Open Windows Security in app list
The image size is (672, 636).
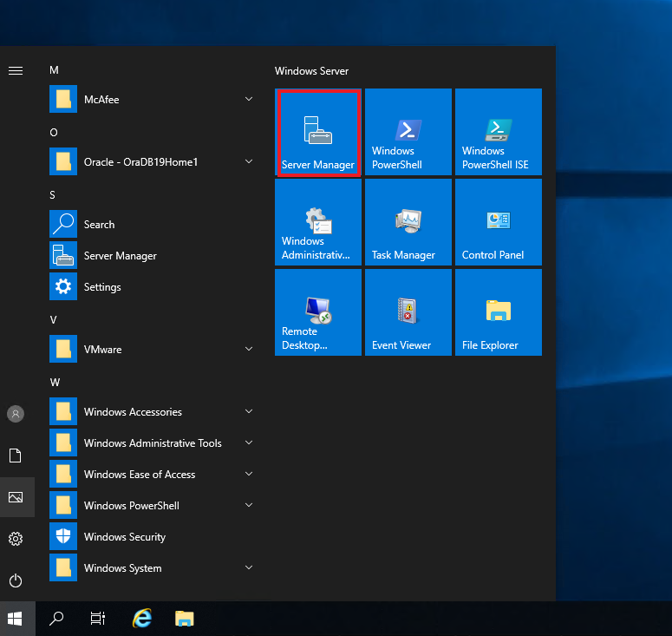pos(152,536)
